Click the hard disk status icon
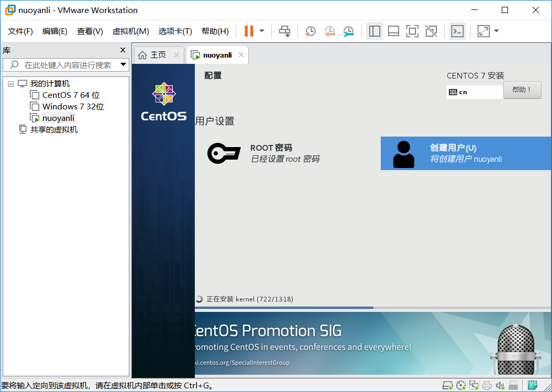Image resolution: width=552 pixels, height=392 pixels. tap(447, 386)
